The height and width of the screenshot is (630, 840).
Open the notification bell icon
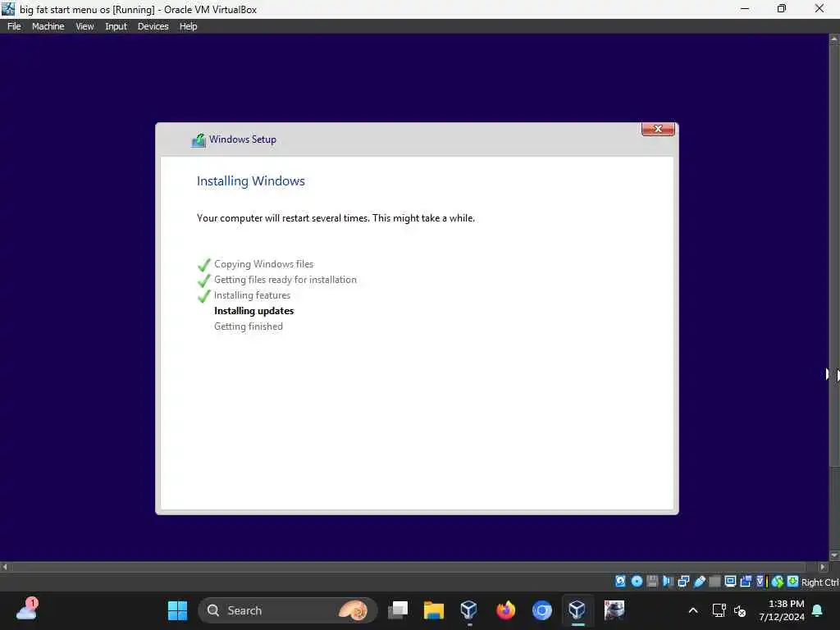(x=818, y=610)
